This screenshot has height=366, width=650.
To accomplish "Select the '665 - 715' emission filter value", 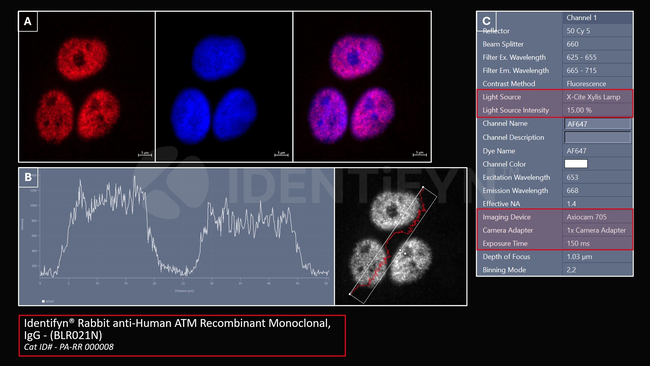I will 582,70.
